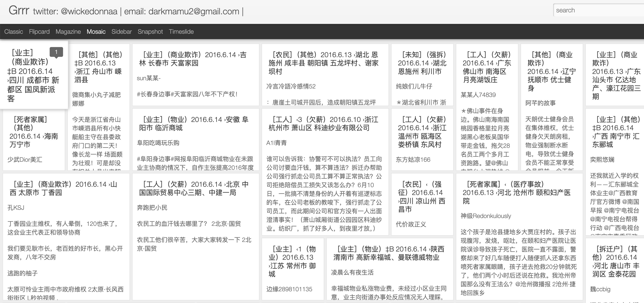Click the author name 神级Redonkulously
The height and width of the screenshot is (303, 644).
(486, 216)
